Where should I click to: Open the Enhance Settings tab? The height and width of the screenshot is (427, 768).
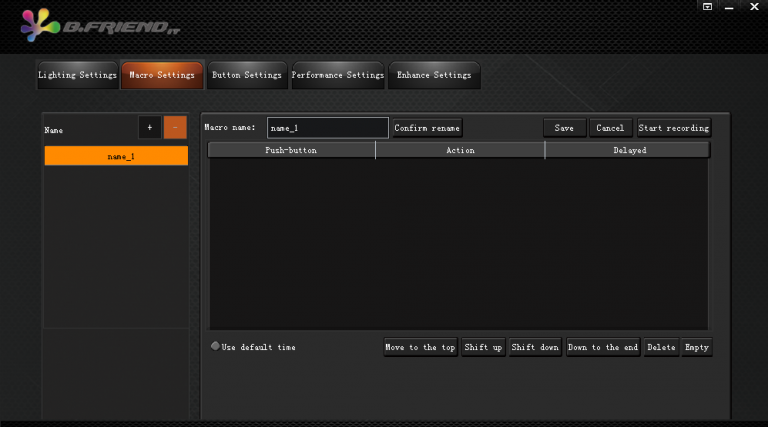434,75
